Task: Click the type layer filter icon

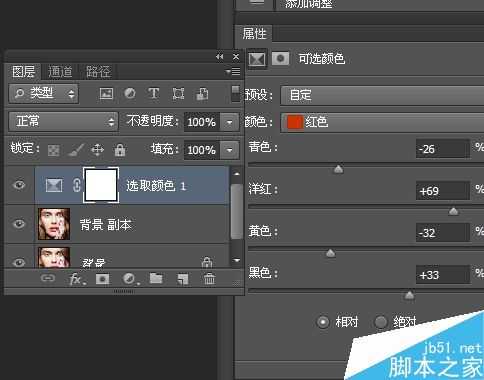Action: click(154, 93)
